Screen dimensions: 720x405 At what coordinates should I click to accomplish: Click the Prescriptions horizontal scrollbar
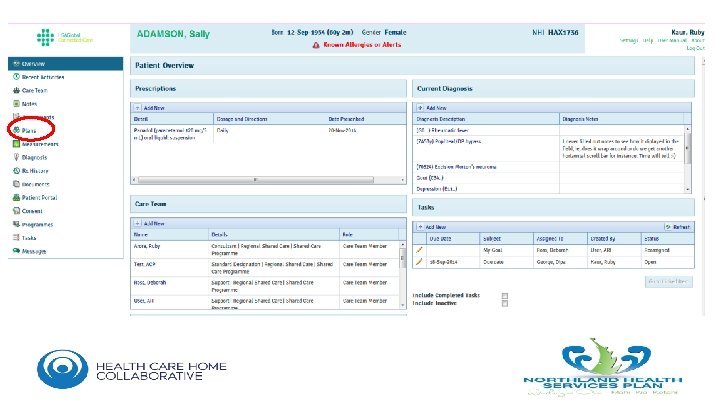click(x=256, y=180)
